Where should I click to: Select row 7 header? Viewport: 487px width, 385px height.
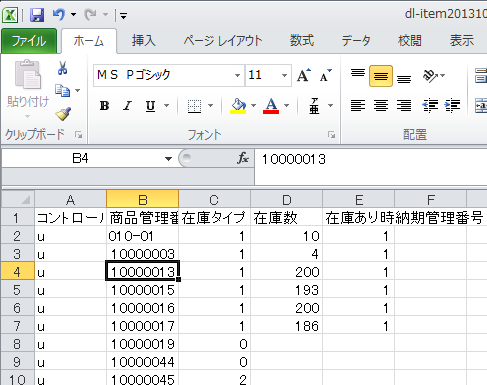tap(18, 325)
